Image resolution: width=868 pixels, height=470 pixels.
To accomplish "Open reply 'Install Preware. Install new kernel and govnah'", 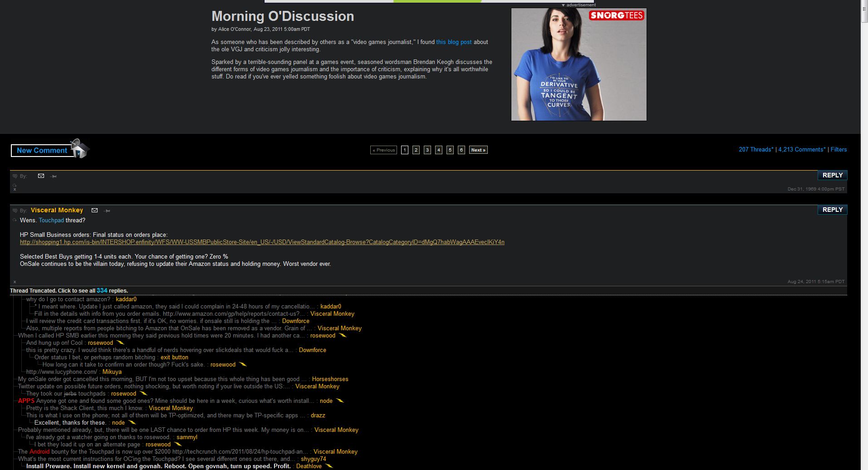I will pos(158,466).
